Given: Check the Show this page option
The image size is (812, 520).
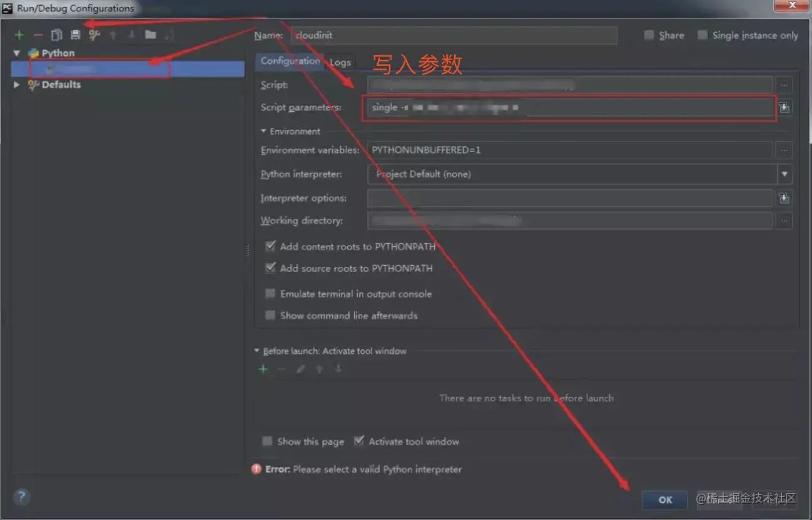Looking at the screenshot, I should 267,441.
